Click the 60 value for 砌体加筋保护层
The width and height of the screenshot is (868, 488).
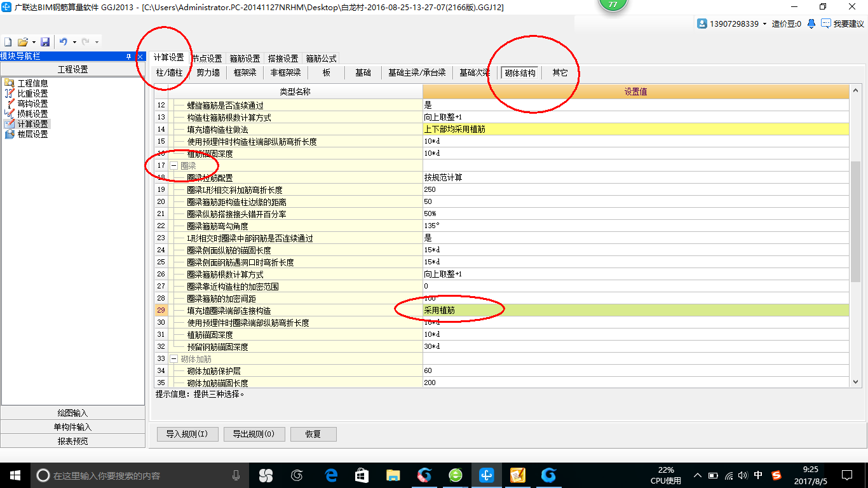tap(635, 371)
